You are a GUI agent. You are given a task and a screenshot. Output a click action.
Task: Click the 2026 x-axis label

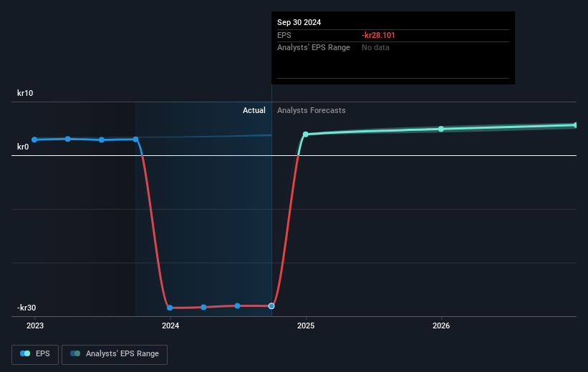(x=441, y=325)
